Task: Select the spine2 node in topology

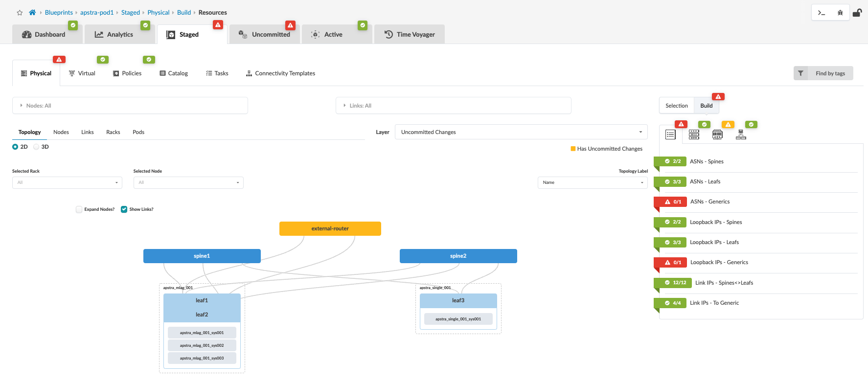Action: pos(458,256)
